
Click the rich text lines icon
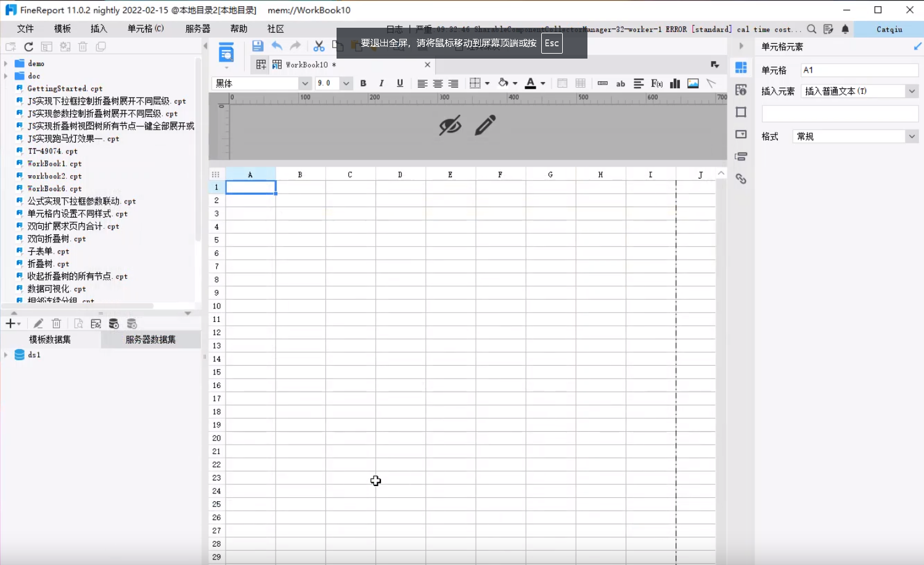(x=639, y=83)
